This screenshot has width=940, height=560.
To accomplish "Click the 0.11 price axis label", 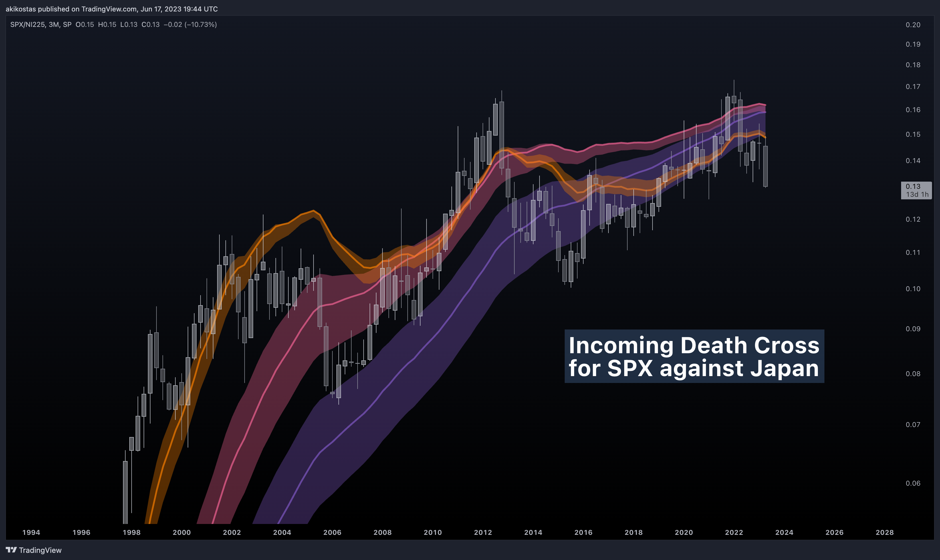I will click(913, 253).
